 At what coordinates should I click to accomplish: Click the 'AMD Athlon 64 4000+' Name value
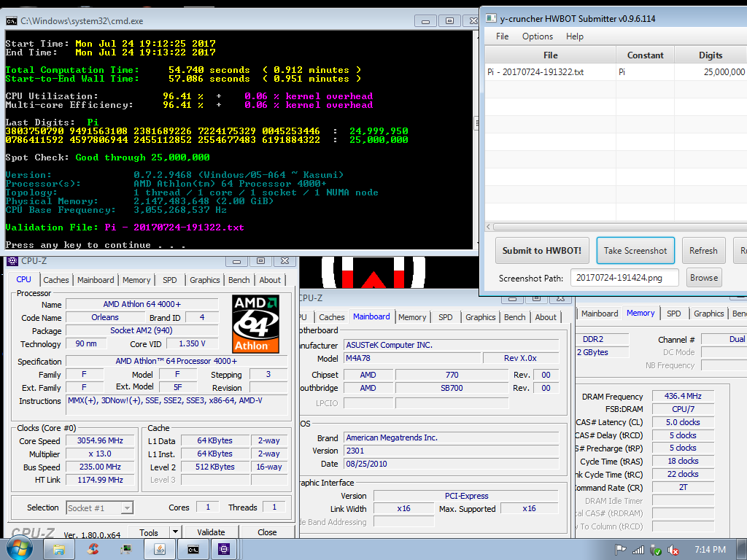point(142,304)
